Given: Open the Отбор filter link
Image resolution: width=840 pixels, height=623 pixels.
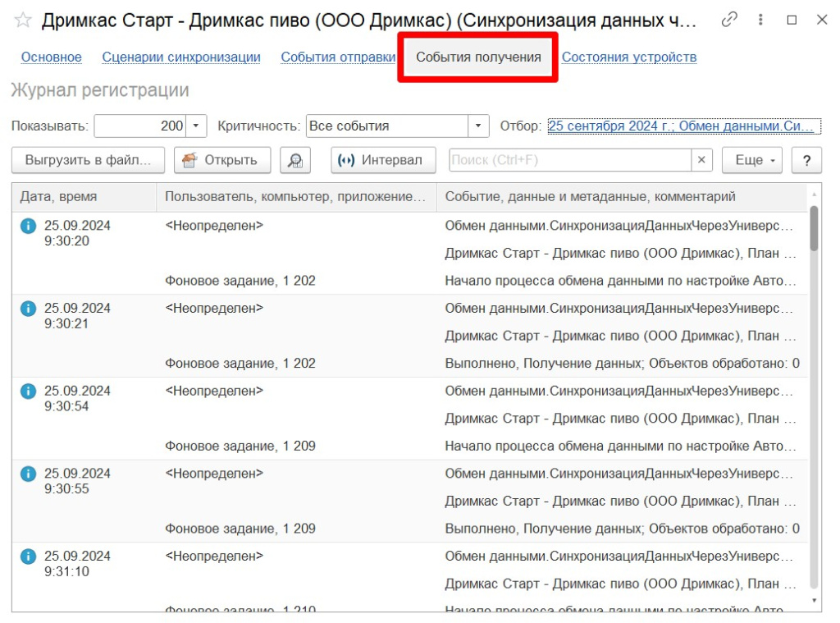Looking at the screenshot, I should 683,126.
